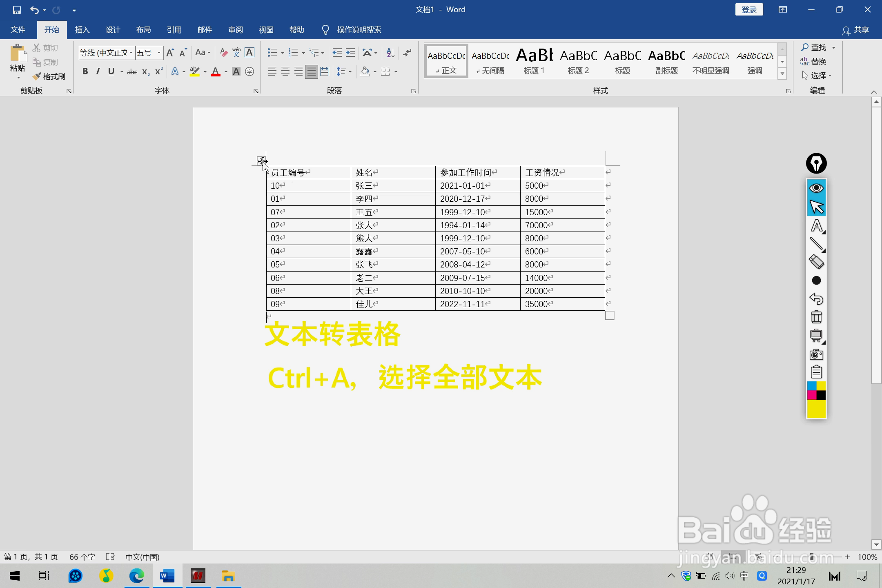Switch to the 插入 ribbon tab
This screenshot has height=588, width=882.
tap(82, 29)
